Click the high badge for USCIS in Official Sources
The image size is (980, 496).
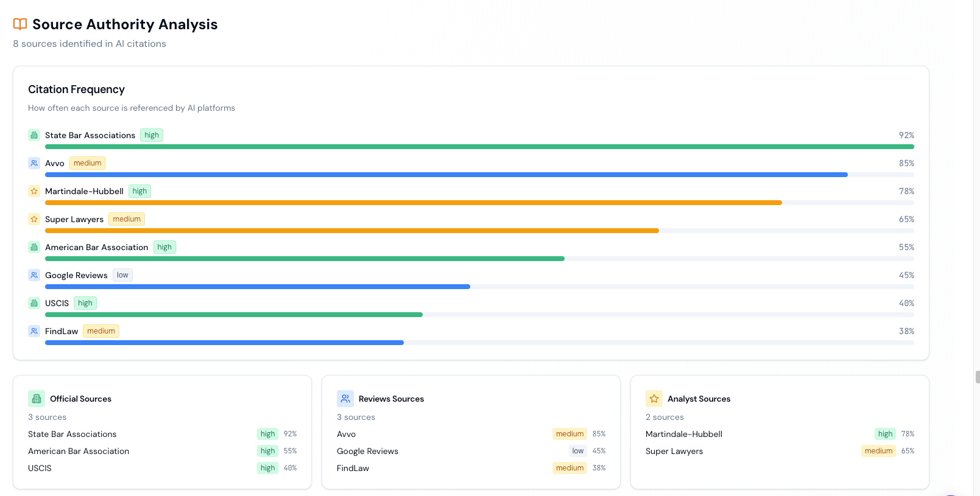(x=267, y=468)
